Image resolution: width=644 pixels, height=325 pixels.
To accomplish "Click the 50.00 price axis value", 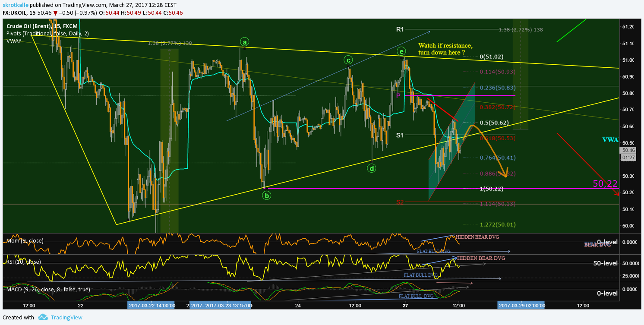I will [x=628, y=226].
